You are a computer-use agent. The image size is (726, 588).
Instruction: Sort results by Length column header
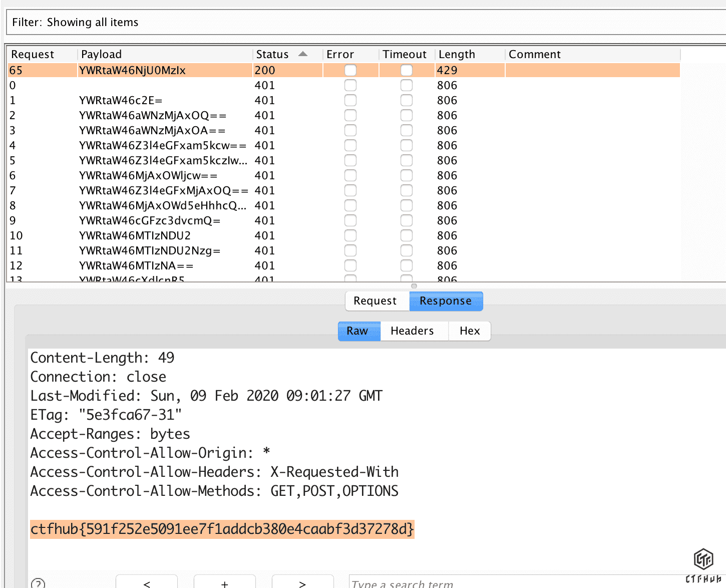coord(457,54)
